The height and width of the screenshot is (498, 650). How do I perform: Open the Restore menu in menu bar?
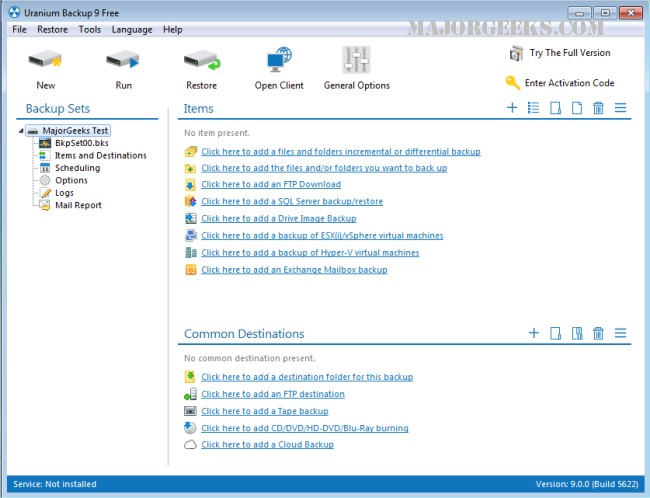click(x=52, y=29)
